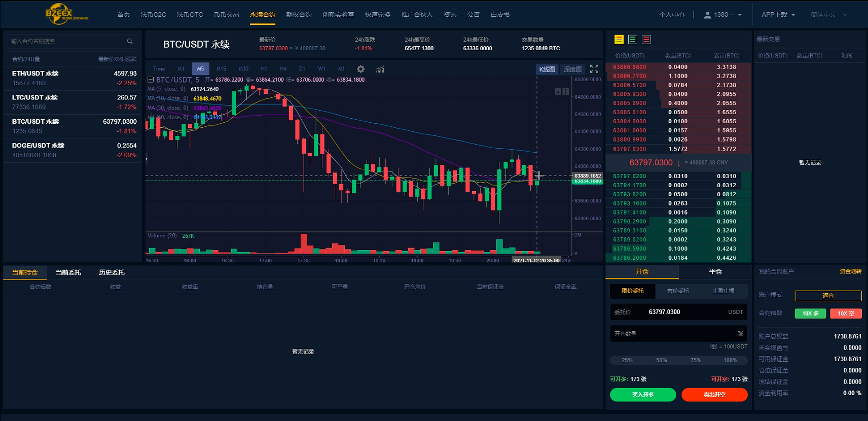This screenshot has height=421, width=868.
Task: Switch chart to Time interval
Action: click(x=159, y=69)
